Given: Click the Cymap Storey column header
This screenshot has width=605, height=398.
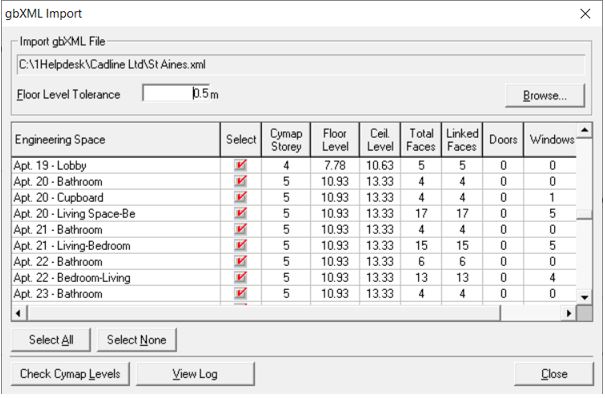Looking at the screenshot, I should coord(286,139).
